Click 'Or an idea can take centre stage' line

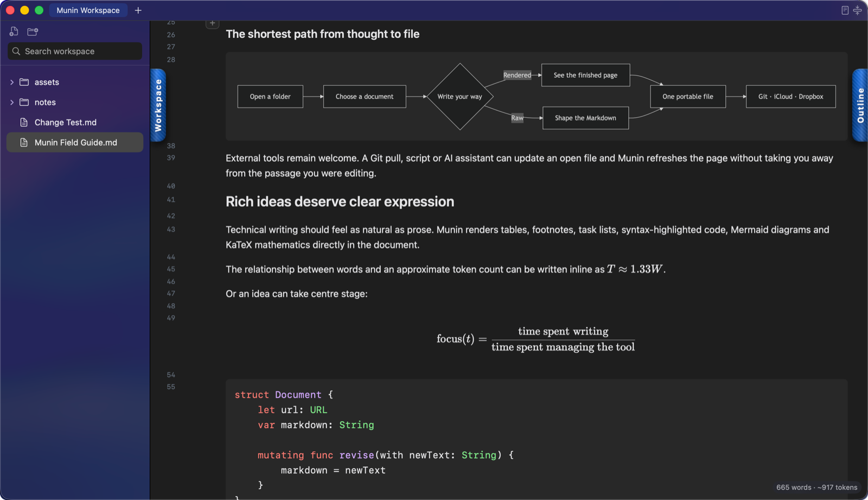[297, 294]
